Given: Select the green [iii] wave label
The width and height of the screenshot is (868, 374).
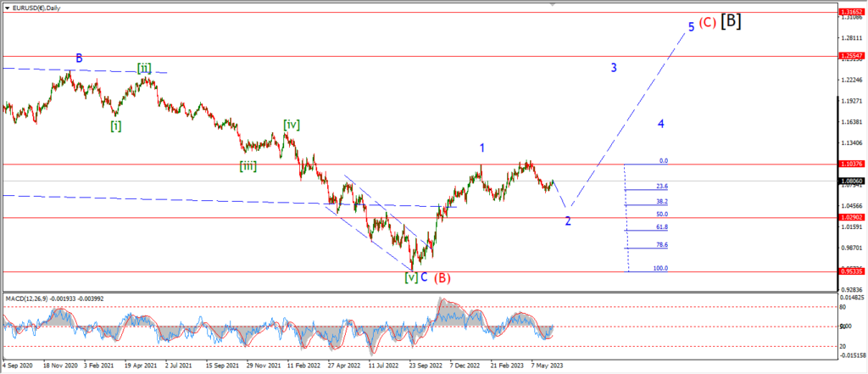Looking at the screenshot, I should 248,166.
